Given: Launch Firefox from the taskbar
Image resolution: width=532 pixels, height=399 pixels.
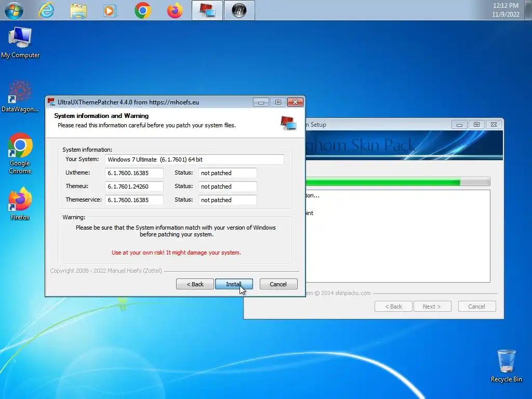Looking at the screenshot, I should tap(175, 10).
